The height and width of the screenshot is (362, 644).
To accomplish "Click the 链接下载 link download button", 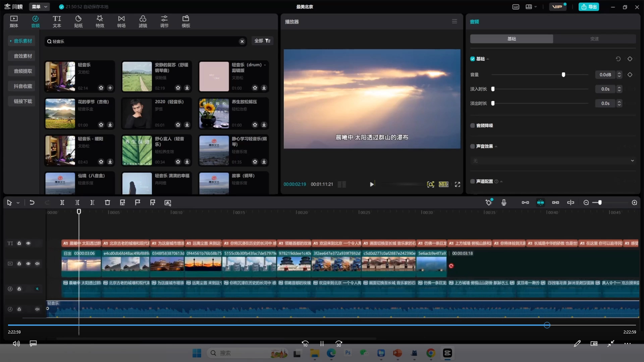I will point(23,101).
